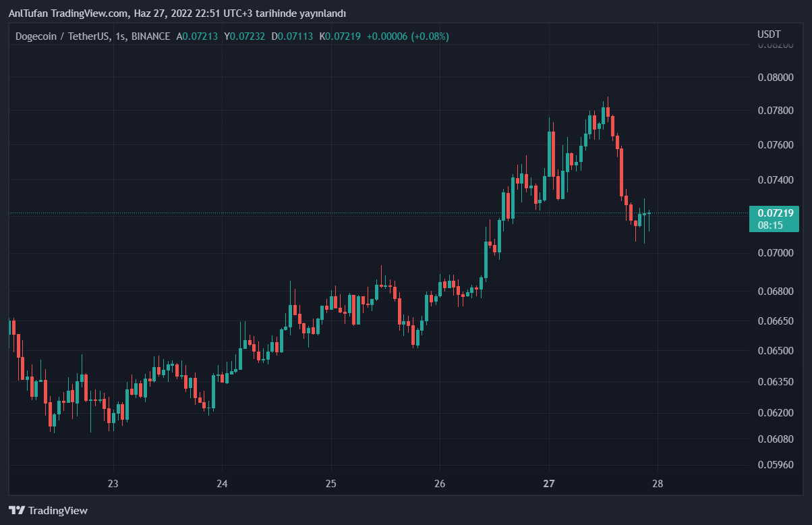
Task: Click the TradingView wordmark beside the logo
Action: pos(59,511)
